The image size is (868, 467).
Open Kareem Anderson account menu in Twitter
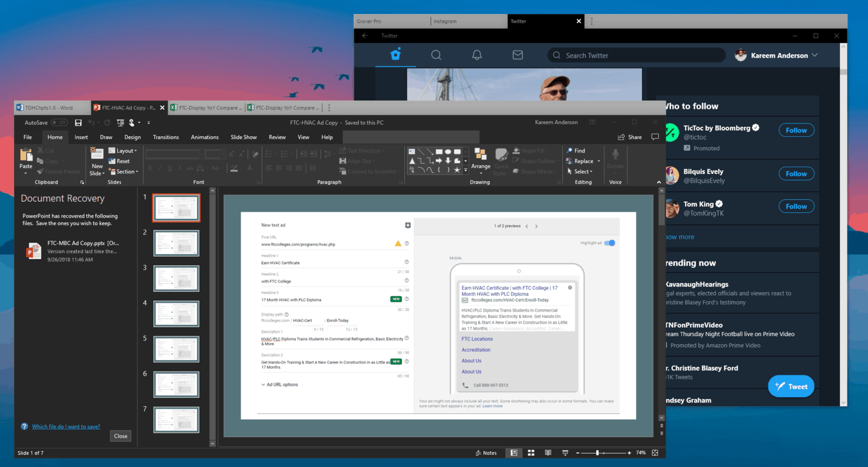tap(776, 55)
